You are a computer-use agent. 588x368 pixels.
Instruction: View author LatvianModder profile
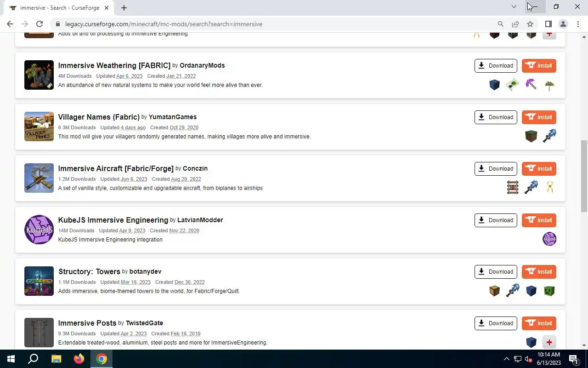pos(200,220)
